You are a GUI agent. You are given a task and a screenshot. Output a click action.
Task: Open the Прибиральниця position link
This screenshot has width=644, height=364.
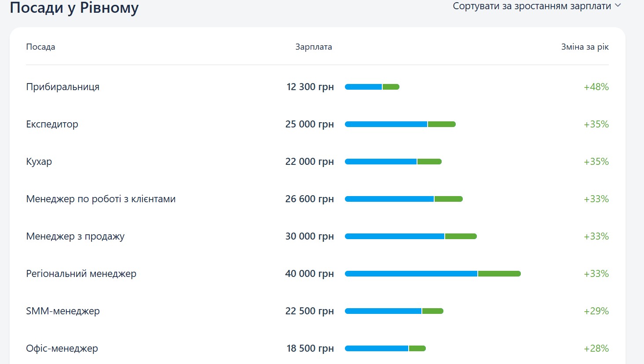tap(62, 87)
